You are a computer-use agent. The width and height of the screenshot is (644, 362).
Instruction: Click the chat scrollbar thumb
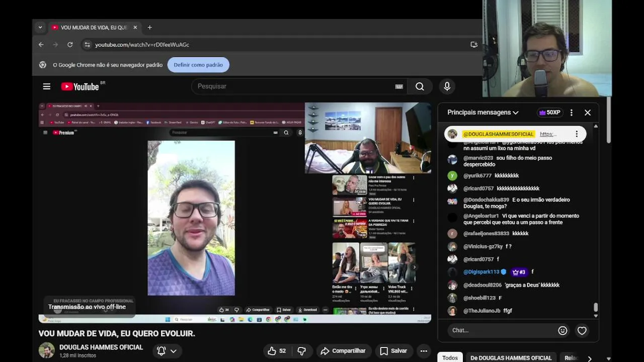(596, 307)
